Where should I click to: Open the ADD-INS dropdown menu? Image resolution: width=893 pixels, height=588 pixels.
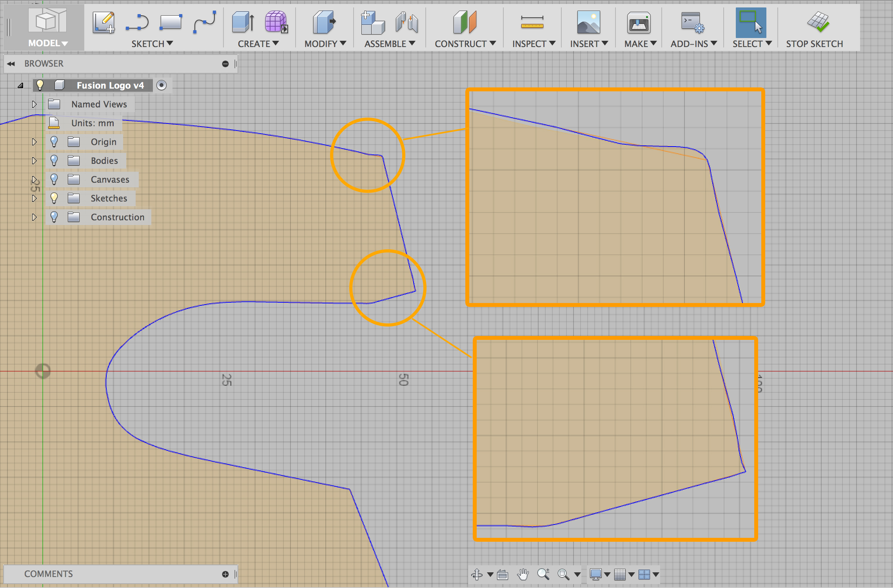[x=693, y=44]
